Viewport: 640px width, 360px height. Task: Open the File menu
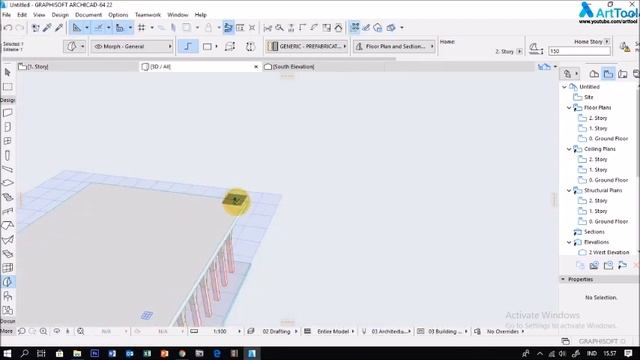[7, 15]
